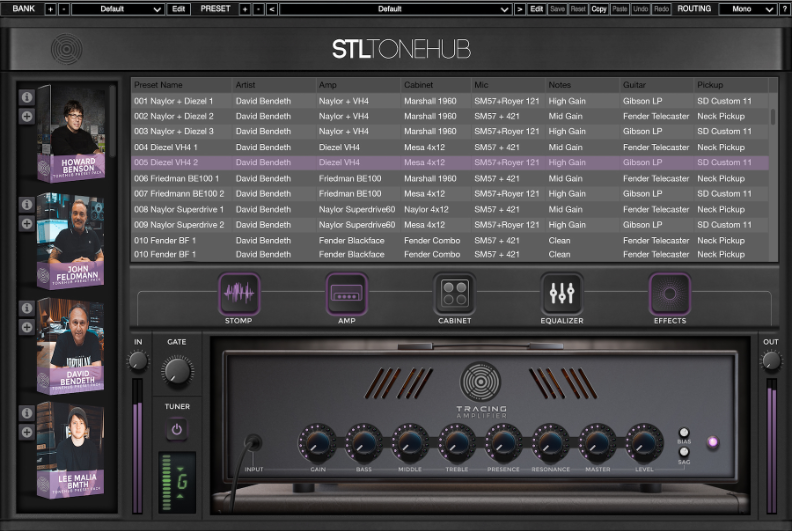Add the Howard Benson preset pack
792x531 pixels.
[x=27, y=116]
